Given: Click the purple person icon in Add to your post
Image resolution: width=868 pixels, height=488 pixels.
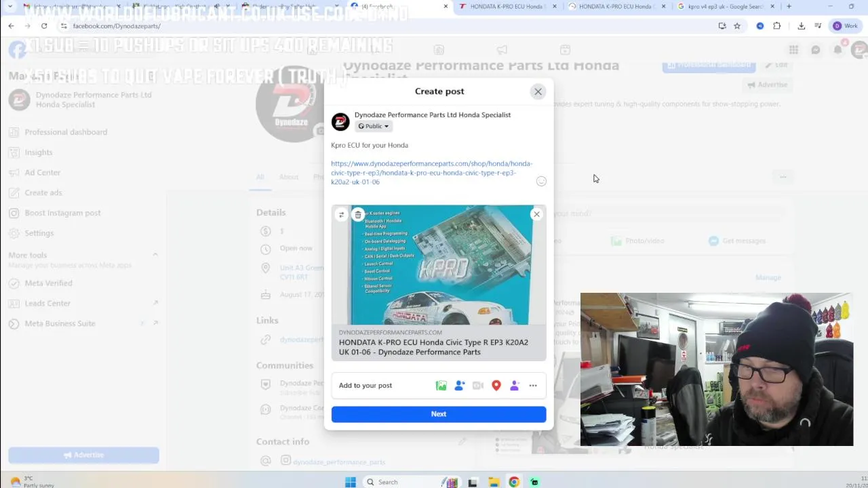Looking at the screenshot, I should tap(515, 386).
